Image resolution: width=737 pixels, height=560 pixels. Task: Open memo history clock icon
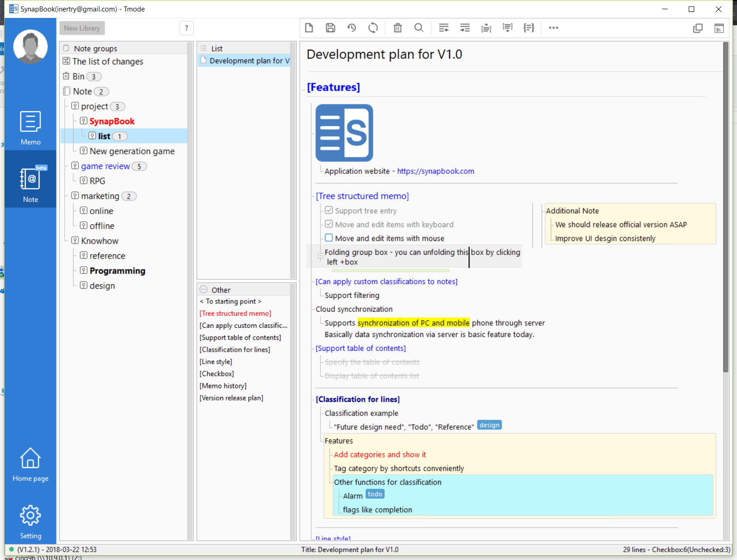click(352, 28)
